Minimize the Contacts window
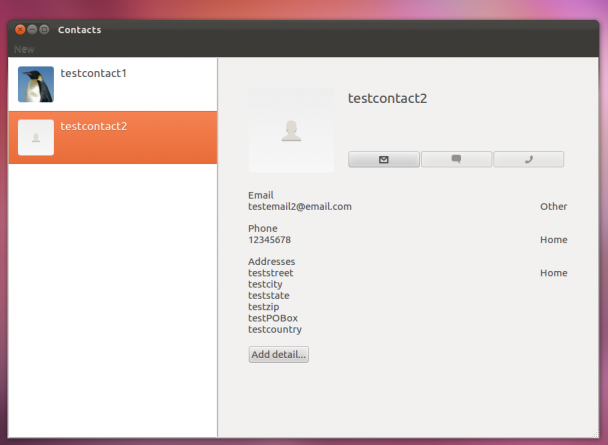Image resolution: width=608 pixels, height=445 pixels. pos(32,29)
